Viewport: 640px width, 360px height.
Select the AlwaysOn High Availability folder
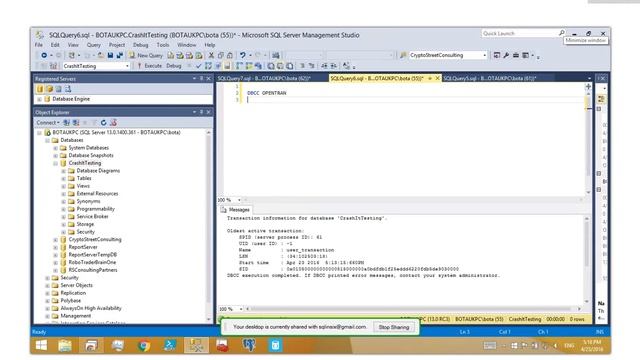(x=91, y=309)
